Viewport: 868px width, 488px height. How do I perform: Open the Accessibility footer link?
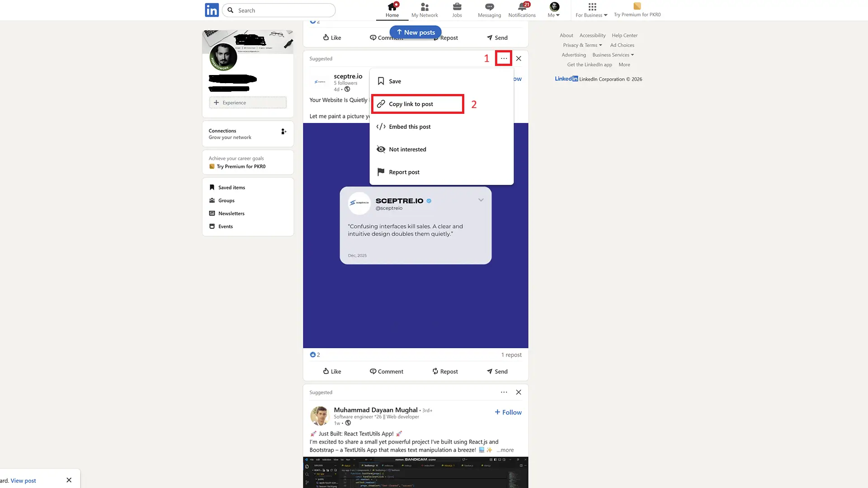pos(592,35)
